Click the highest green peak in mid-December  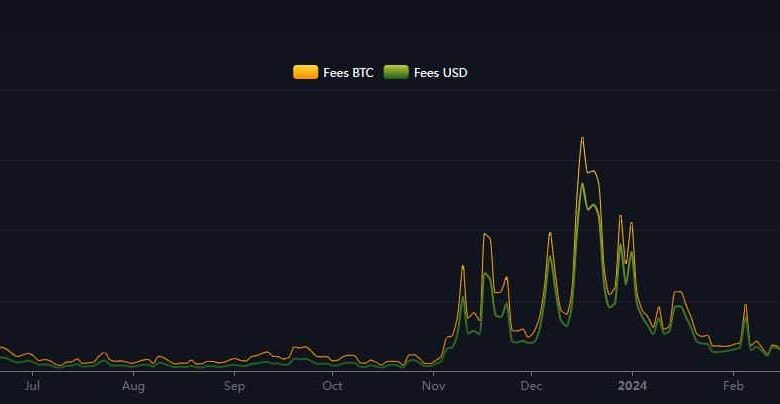point(582,183)
